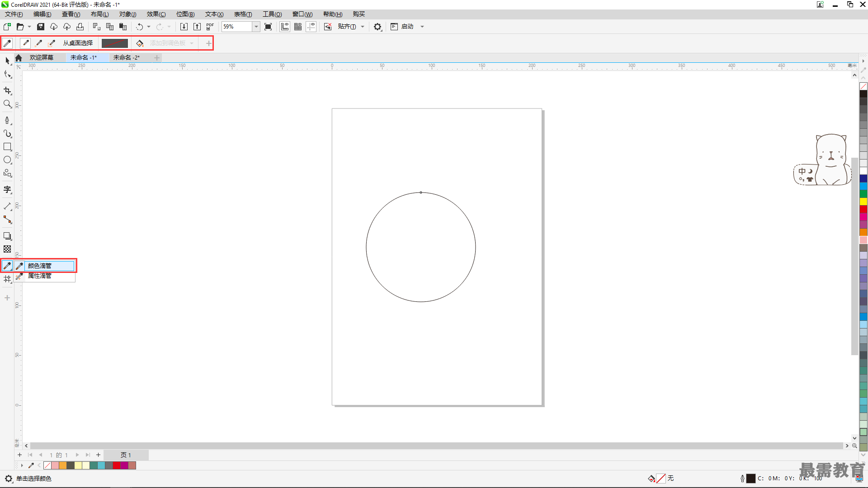Click the Open file icon
This screenshot has height=488, width=868.
pyautogui.click(x=20, y=27)
